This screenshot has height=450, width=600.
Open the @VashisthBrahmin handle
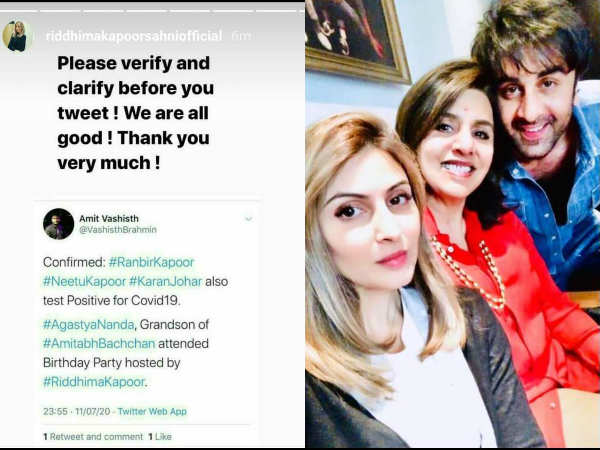118,230
